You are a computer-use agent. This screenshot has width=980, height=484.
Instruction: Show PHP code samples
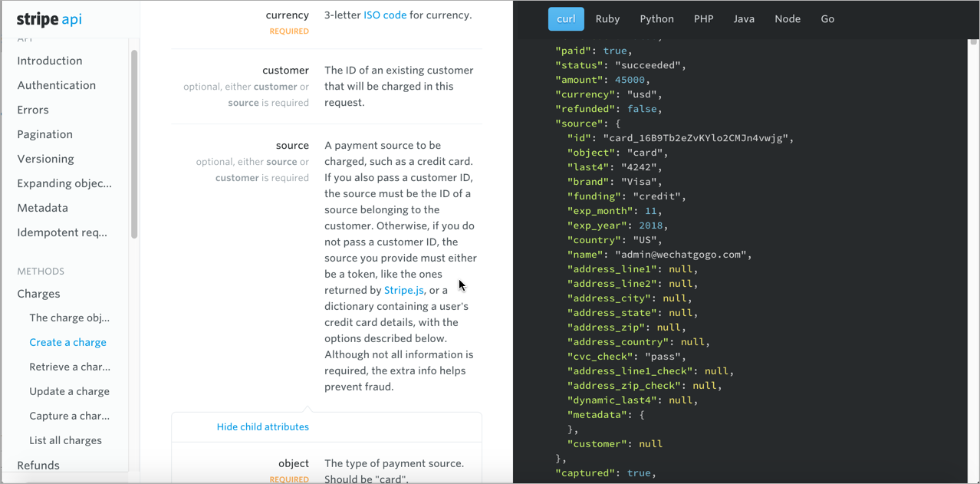[703, 19]
